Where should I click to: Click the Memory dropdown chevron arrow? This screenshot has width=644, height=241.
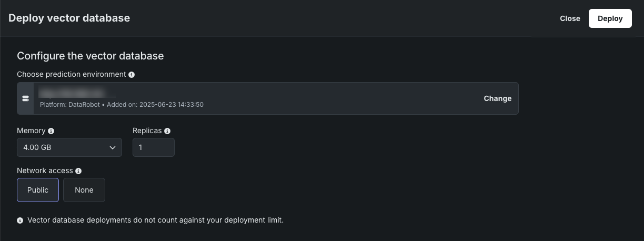[113, 148]
